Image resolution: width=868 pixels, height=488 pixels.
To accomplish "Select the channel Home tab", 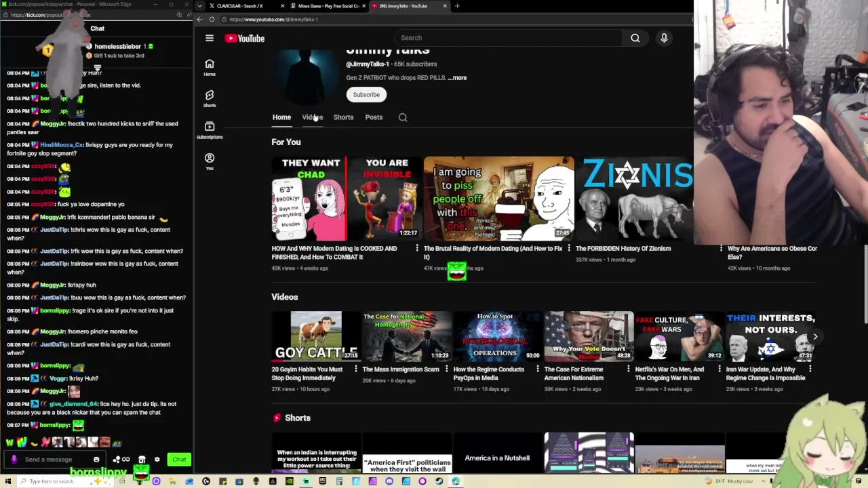I will pos(281,117).
